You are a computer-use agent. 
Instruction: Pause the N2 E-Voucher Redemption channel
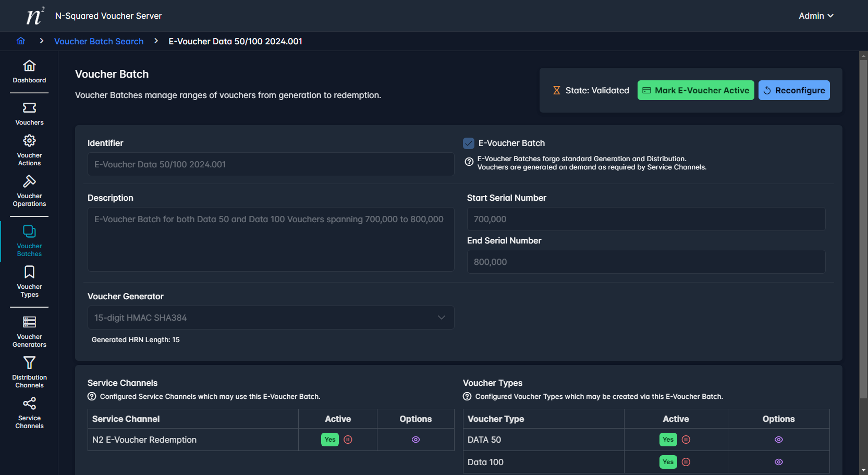click(348, 440)
